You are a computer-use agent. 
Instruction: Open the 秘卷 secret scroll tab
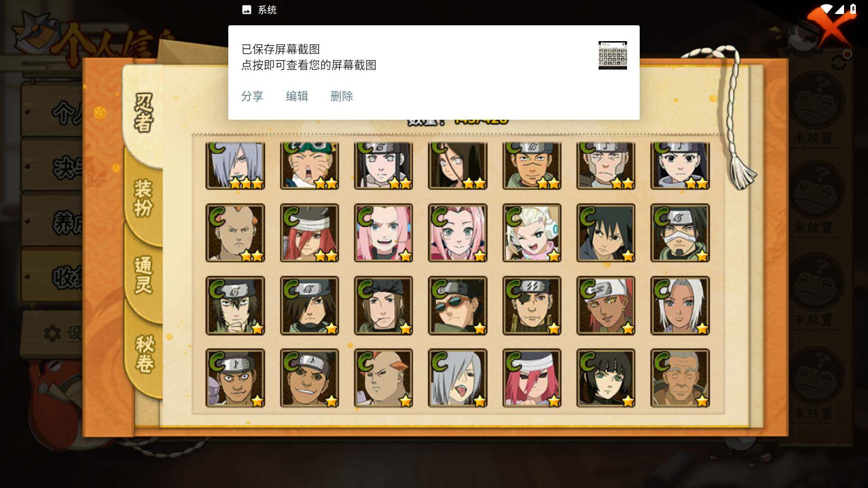(x=145, y=355)
